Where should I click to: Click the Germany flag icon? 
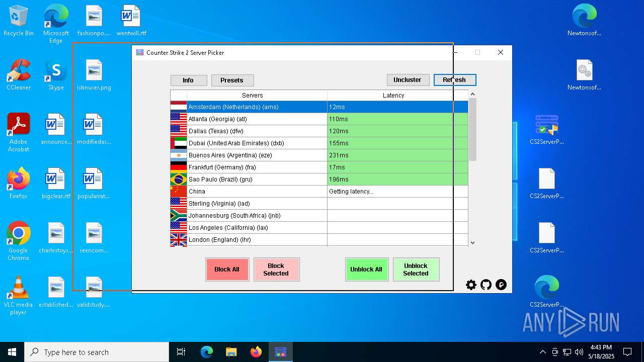[x=179, y=167]
